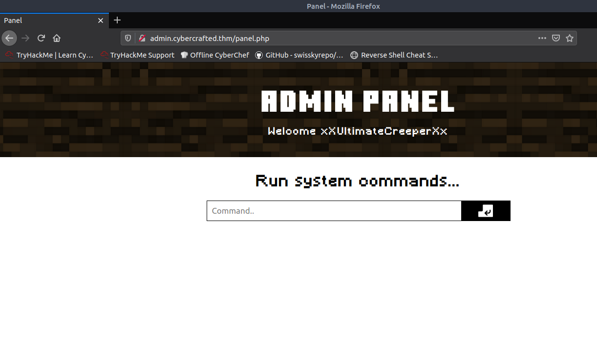Screen dimensions: 597x364
Task: Open the TryHackMe Support bookmark
Action: (137, 55)
